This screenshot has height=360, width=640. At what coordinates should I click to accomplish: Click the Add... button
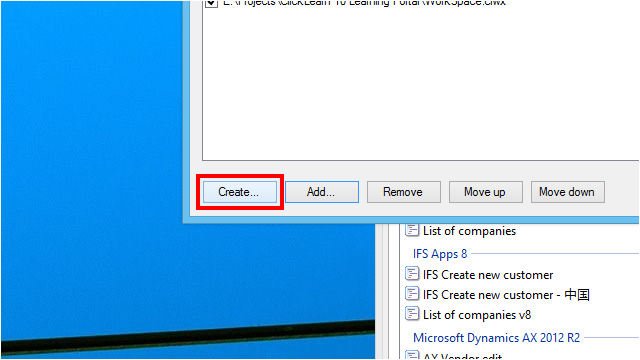pos(322,192)
